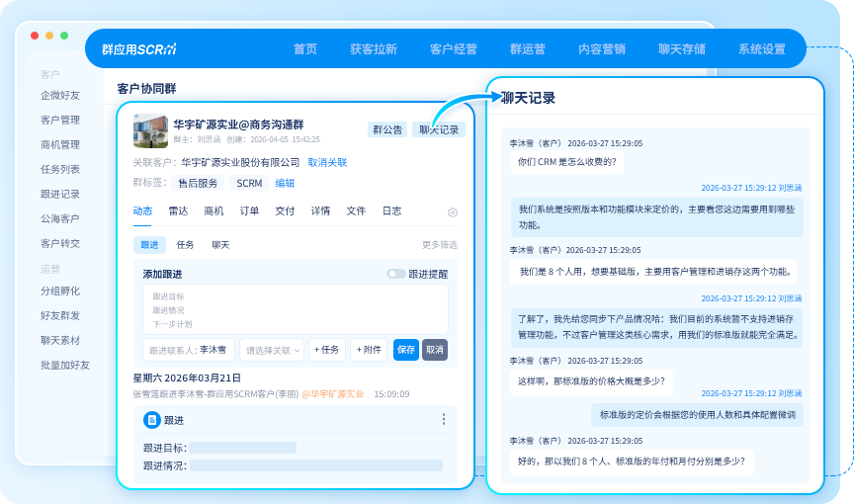Click the 你们 CRM 是怎么收费的? chat message
The width and height of the screenshot is (854, 504).
tap(567, 162)
